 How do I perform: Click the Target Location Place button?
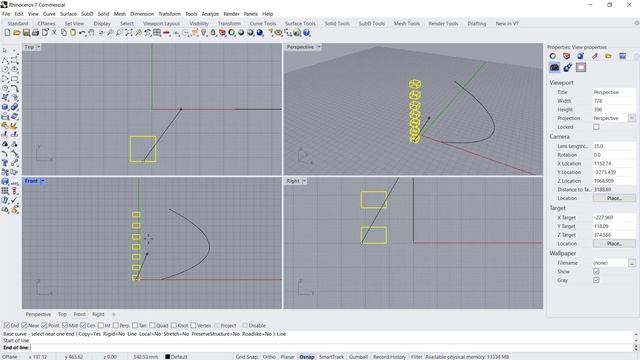[x=614, y=244]
